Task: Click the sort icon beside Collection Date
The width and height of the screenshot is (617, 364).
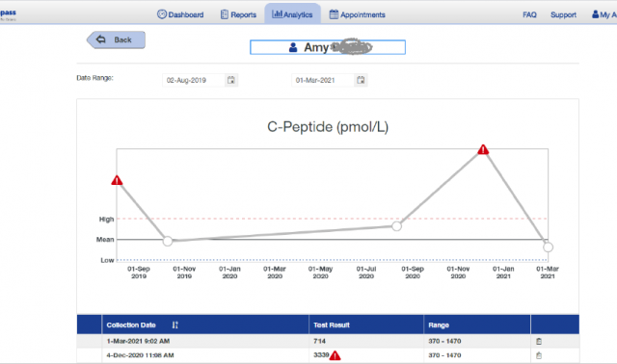Action: [x=175, y=325]
